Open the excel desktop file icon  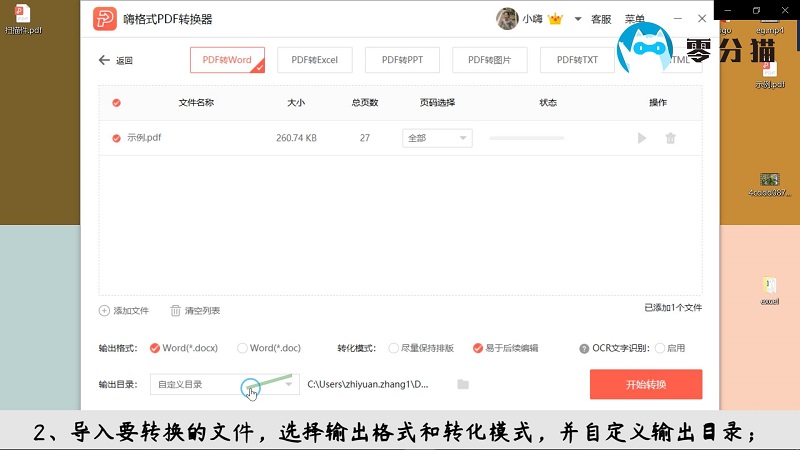coord(769,291)
